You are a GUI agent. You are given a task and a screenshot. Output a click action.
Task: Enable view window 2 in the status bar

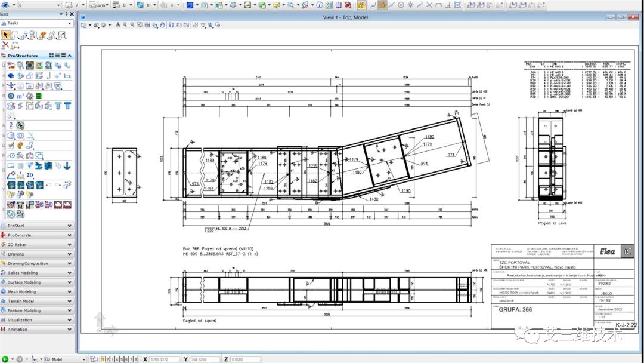tap(108, 359)
